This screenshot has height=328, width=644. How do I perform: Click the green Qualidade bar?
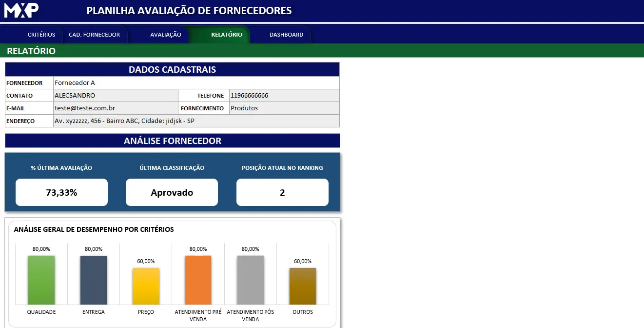click(x=41, y=280)
